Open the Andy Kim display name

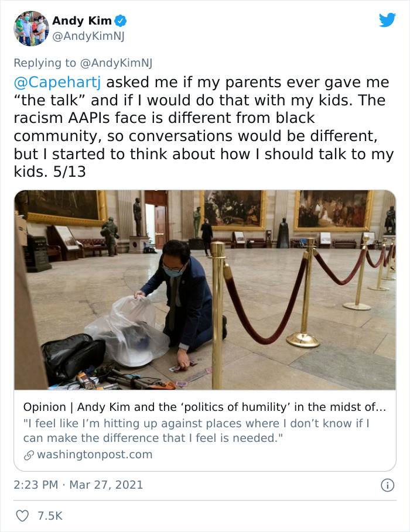point(82,20)
